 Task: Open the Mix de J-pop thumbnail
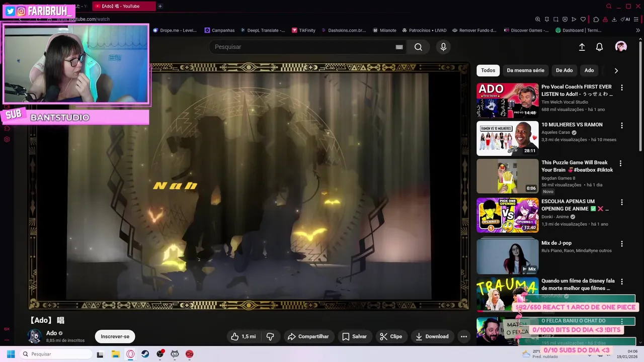507,256
